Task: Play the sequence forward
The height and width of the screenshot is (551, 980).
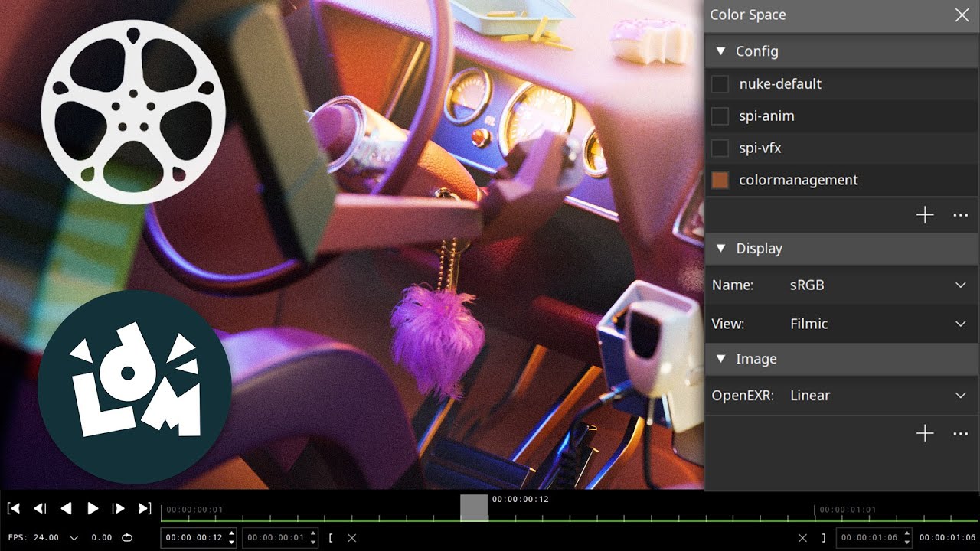Action: pos(93,508)
